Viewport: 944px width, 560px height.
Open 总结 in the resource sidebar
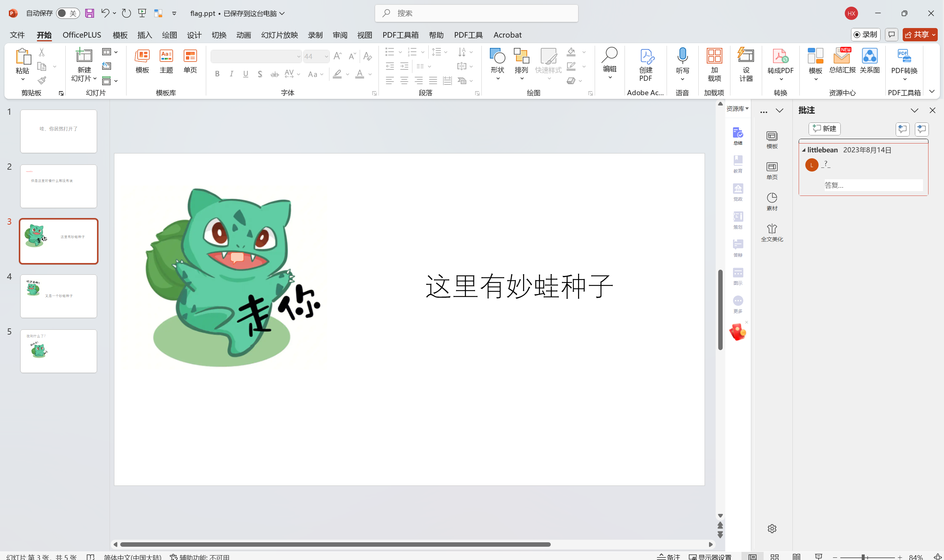(738, 136)
